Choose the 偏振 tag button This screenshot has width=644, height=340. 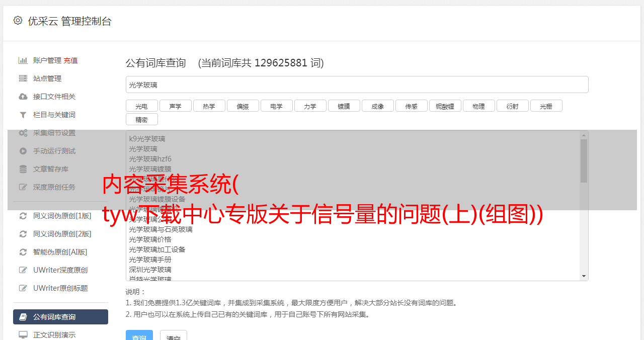[243, 106]
